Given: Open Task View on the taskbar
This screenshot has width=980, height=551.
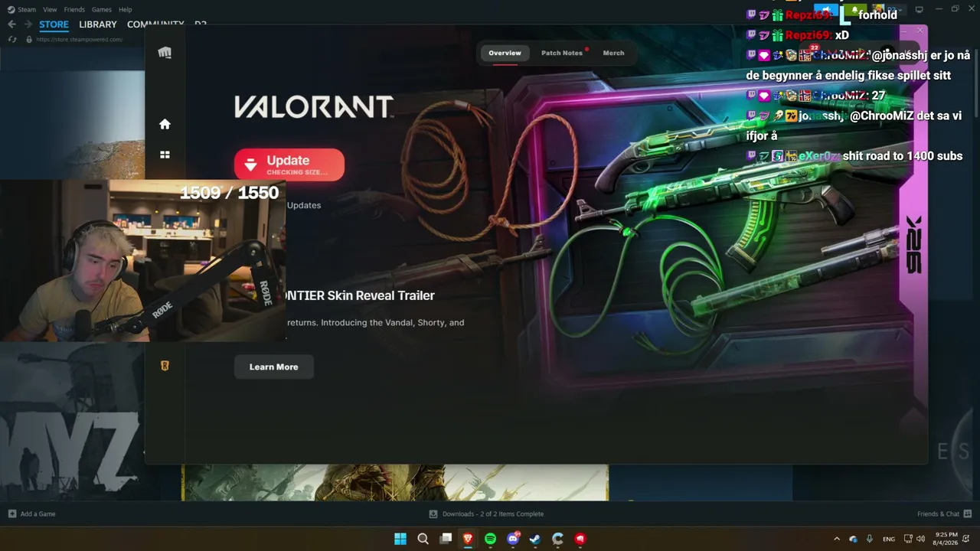Looking at the screenshot, I should point(446,539).
